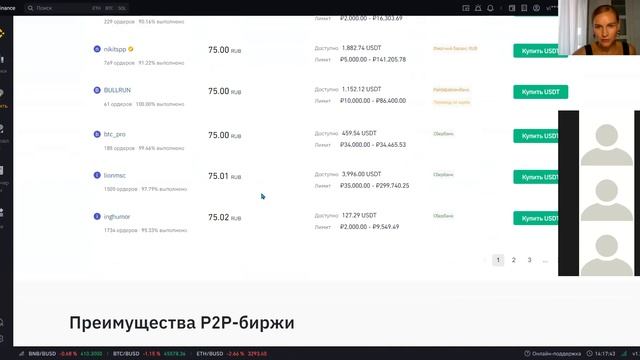Image resolution: width=640 pixels, height=360 pixels.
Task: Click the BTC/BUSD ticker in the status bar
Action: tap(149, 353)
